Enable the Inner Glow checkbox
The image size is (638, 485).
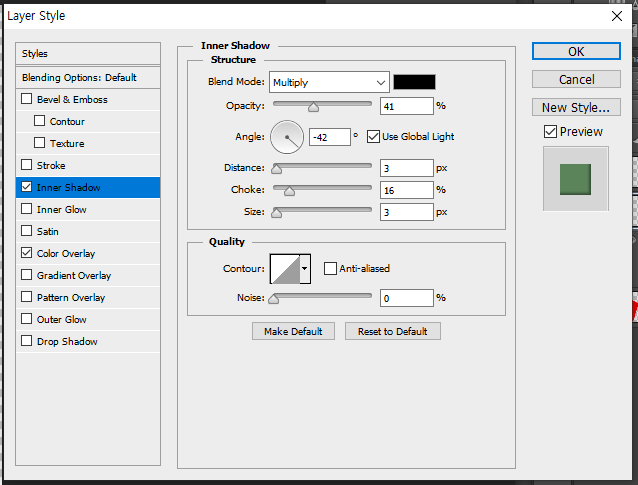click(26, 209)
